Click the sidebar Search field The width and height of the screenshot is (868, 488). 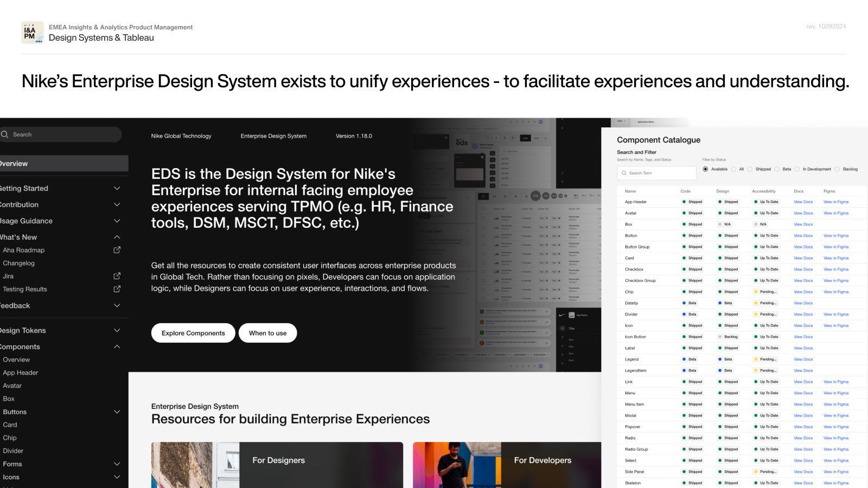point(61,134)
